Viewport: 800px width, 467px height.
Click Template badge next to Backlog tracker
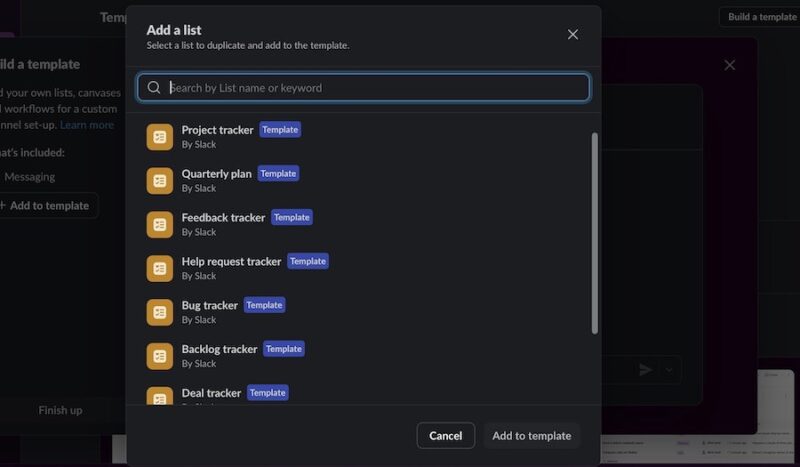click(284, 349)
